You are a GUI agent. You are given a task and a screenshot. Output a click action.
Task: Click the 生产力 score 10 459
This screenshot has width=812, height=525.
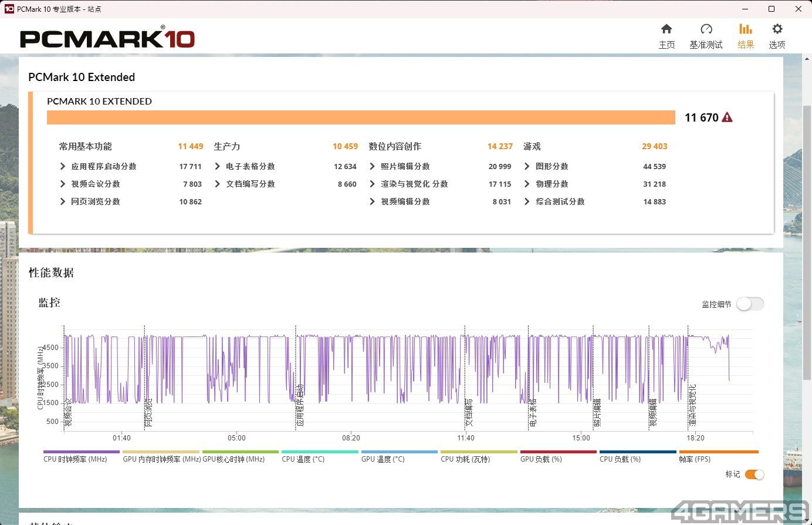[345, 146]
